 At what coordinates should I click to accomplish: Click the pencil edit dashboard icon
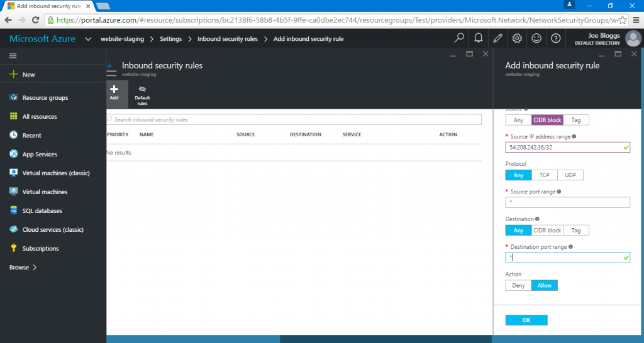click(498, 38)
